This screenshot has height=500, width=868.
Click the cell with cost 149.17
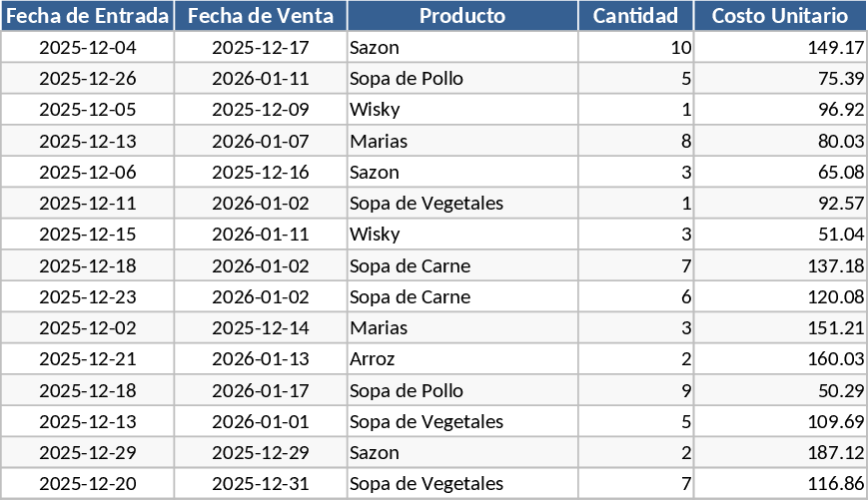click(x=780, y=48)
